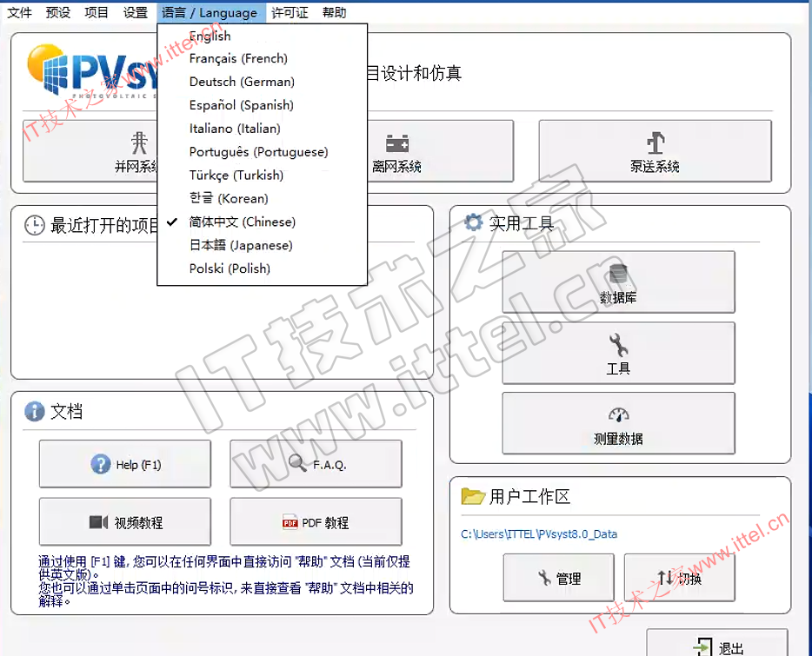Click the battery icon for 离网系统
This screenshot has width=812, height=656.
(x=397, y=143)
